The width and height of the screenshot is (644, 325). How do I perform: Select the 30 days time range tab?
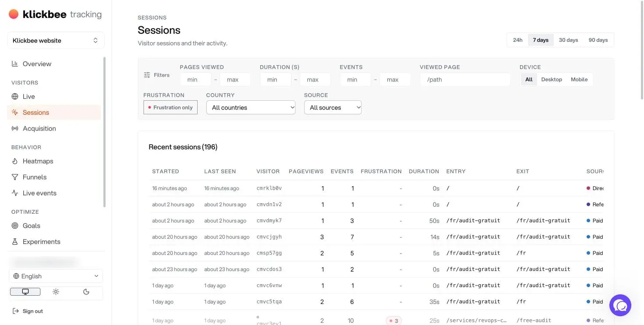(x=568, y=40)
